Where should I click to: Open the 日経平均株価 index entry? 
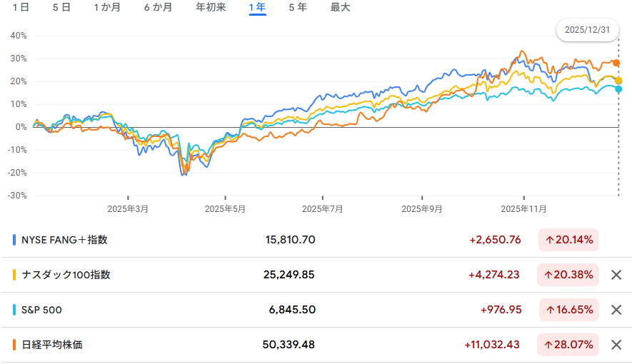(x=52, y=345)
